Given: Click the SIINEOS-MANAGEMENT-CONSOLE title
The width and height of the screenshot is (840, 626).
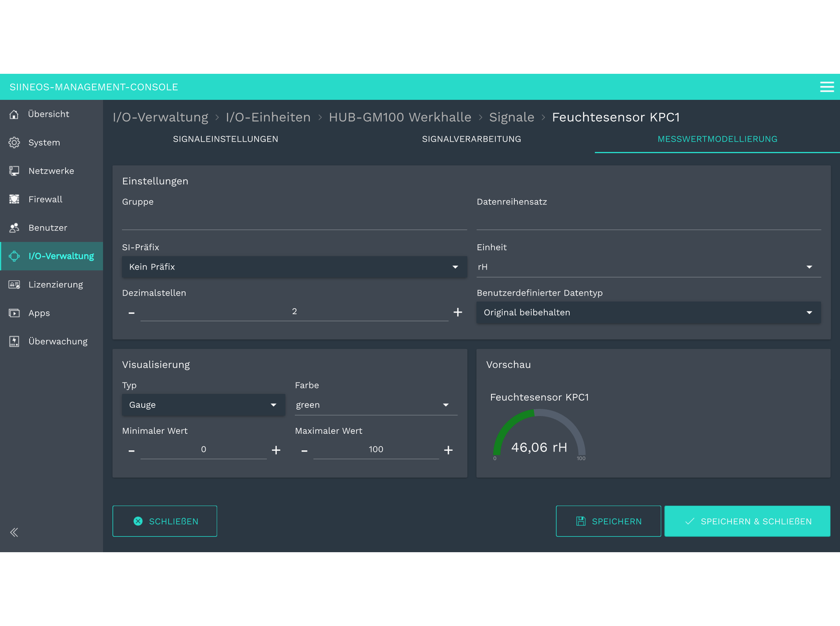Looking at the screenshot, I should point(94,87).
